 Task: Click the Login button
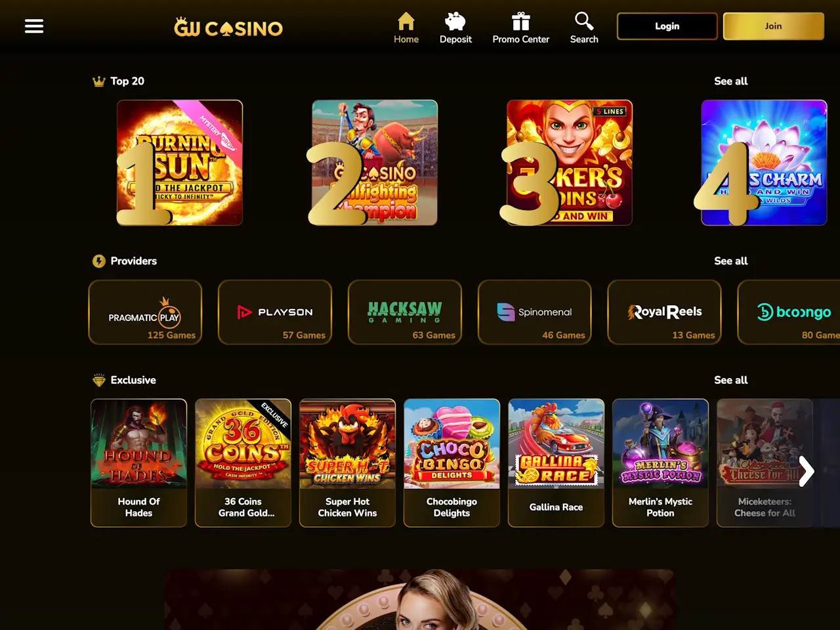click(x=667, y=26)
